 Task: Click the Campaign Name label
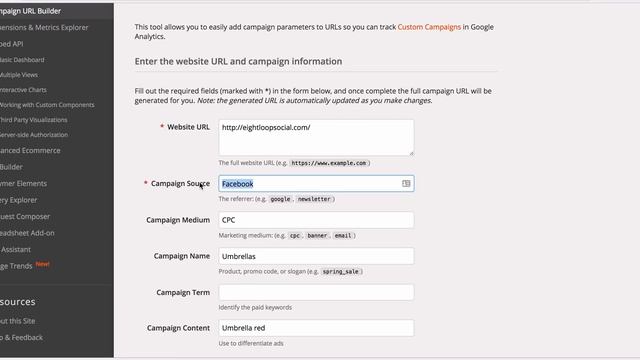point(182,256)
